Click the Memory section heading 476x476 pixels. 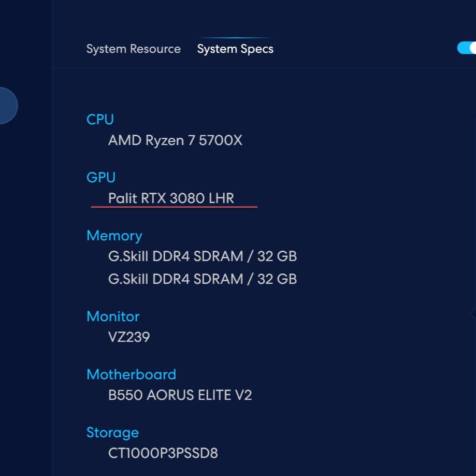tap(114, 236)
